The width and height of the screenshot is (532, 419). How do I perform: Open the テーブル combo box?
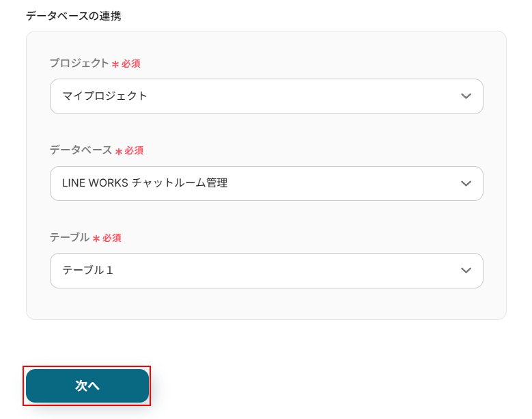[266, 271]
